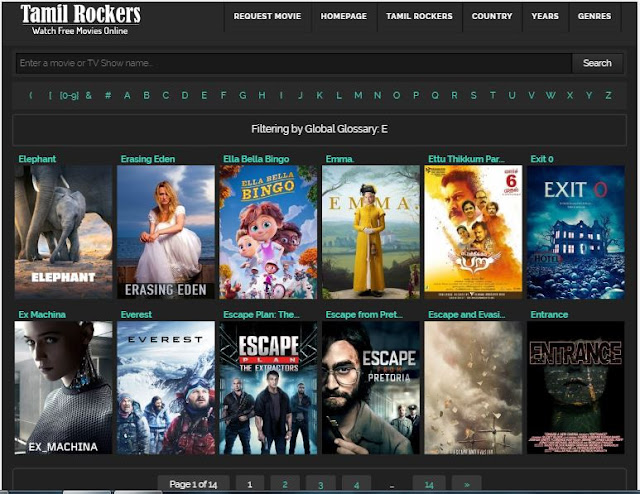Click the Ex Machina title link

tap(42, 314)
